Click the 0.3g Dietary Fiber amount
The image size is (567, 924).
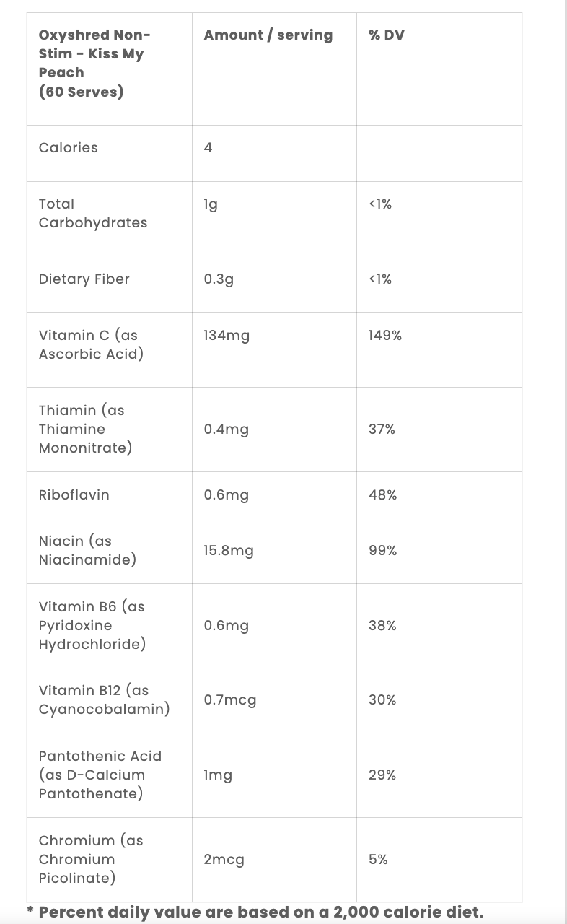point(219,279)
